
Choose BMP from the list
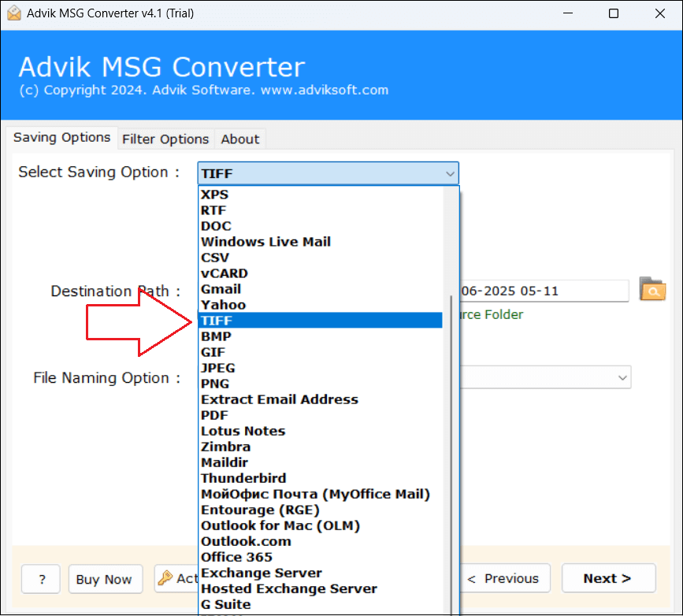tap(320, 336)
